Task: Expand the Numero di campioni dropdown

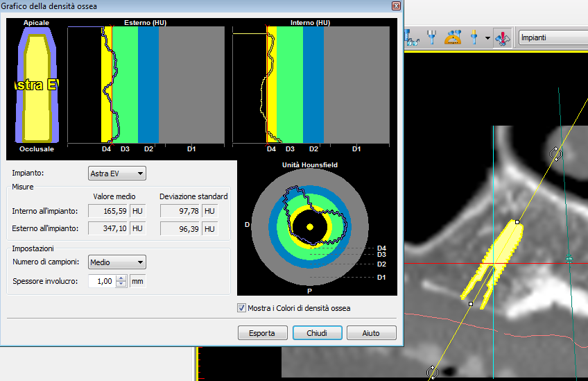Action: [x=117, y=262]
